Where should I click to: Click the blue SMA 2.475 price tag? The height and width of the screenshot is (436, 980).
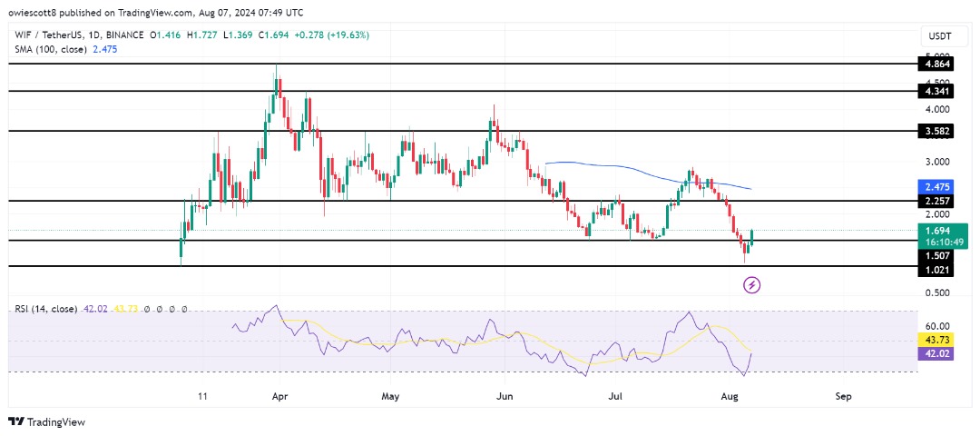[x=936, y=187]
